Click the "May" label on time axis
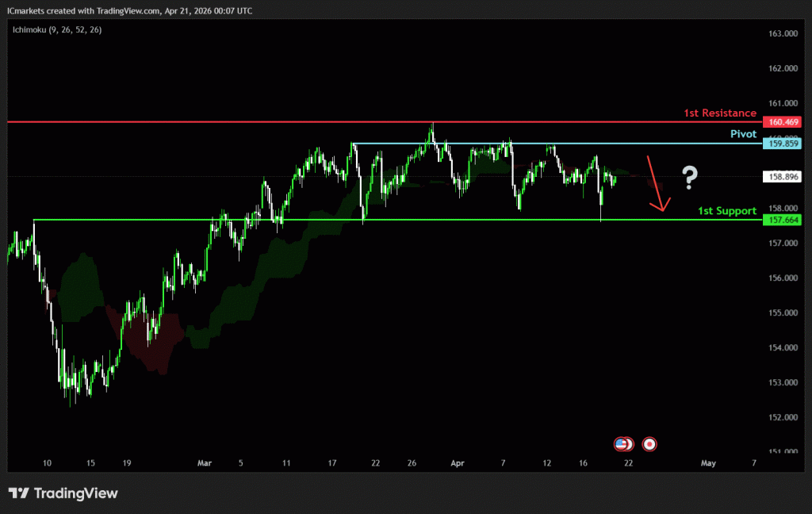 tap(708, 462)
